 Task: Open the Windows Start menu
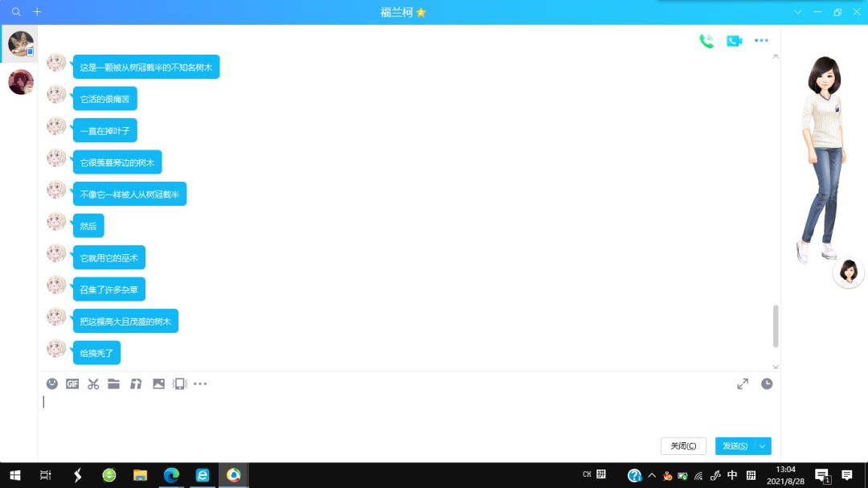click(15, 475)
